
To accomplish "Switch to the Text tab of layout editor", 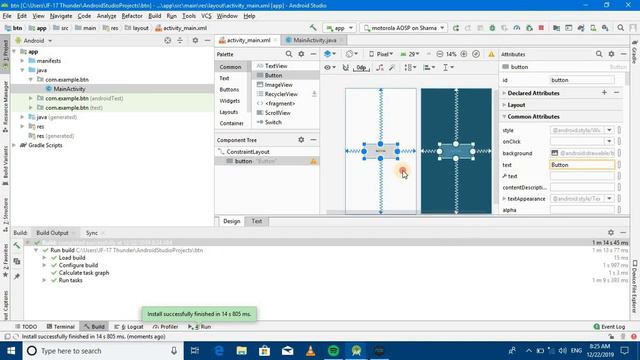I will 256,221.
